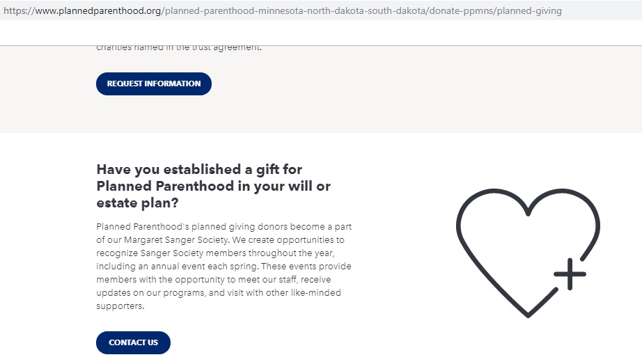Click the 'estate plan?' heading line

pyautogui.click(x=138, y=203)
